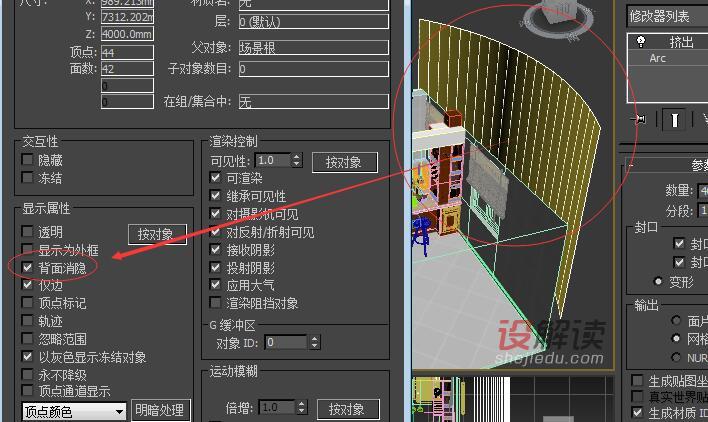This screenshot has width=708, height=422.
Task: Click the Y dimension field 7312.202
Action: point(127,17)
